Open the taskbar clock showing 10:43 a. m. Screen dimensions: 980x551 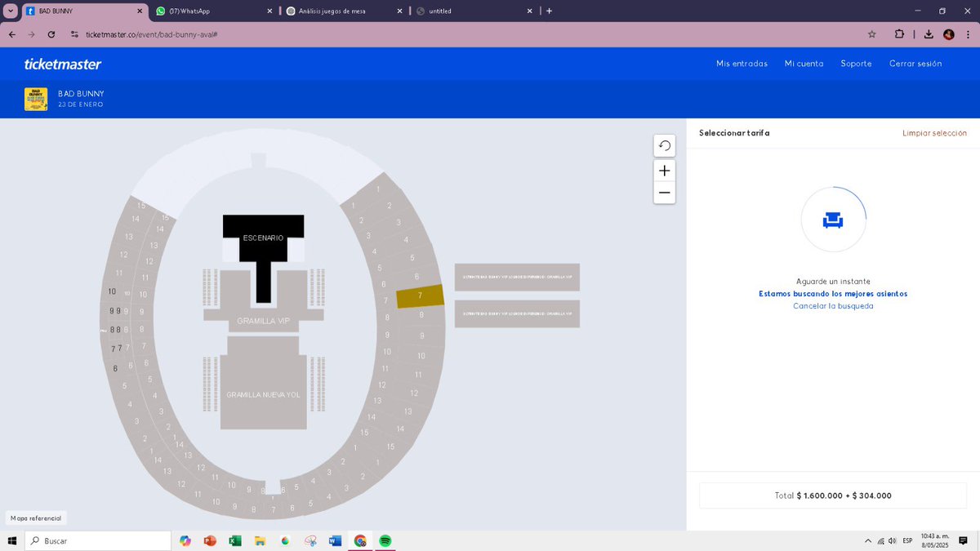pyautogui.click(x=935, y=540)
